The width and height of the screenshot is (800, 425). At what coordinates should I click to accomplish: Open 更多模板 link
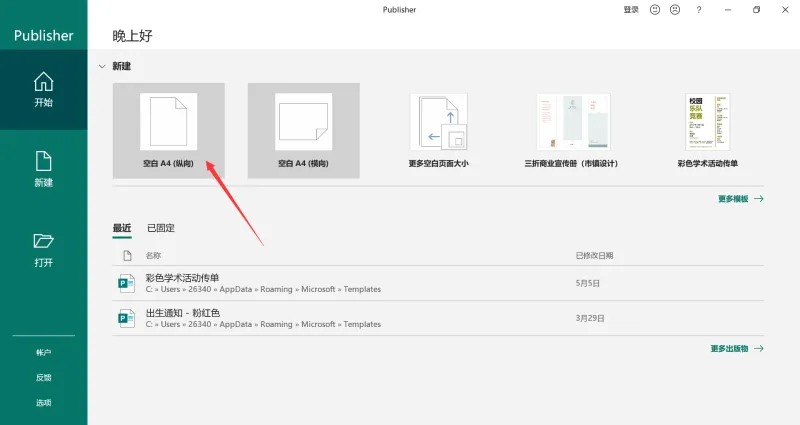pos(741,199)
